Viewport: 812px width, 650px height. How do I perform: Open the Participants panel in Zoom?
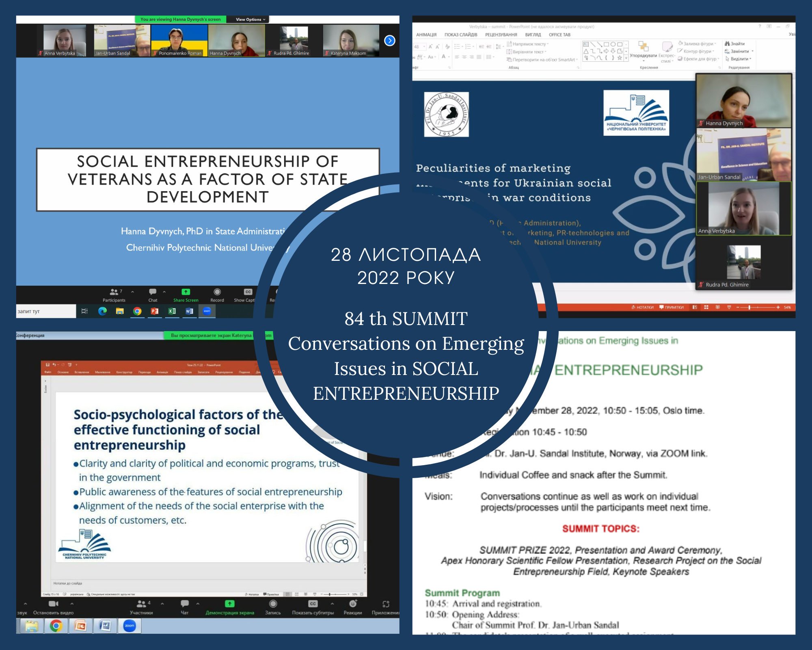tap(114, 292)
